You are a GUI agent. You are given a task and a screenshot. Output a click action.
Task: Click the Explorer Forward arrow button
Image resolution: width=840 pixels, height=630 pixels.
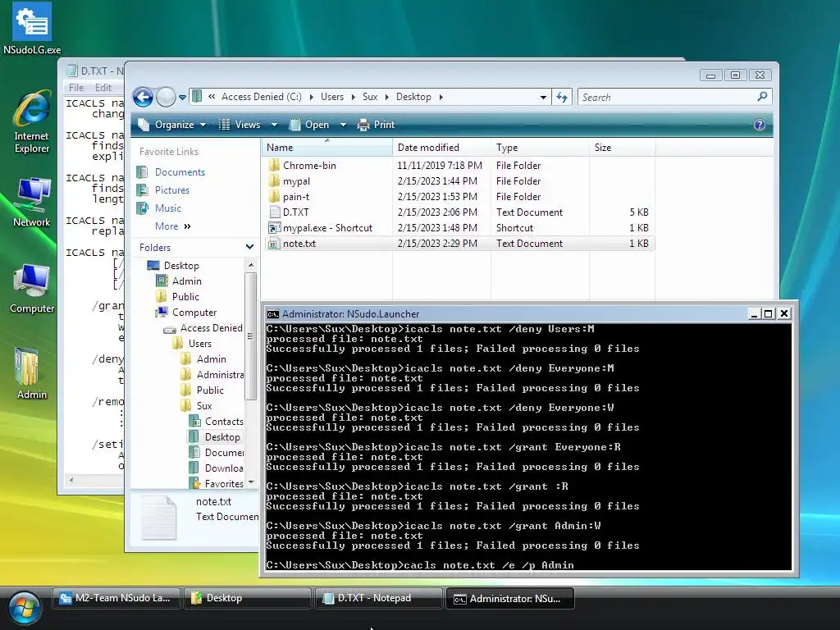coord(166,97)
